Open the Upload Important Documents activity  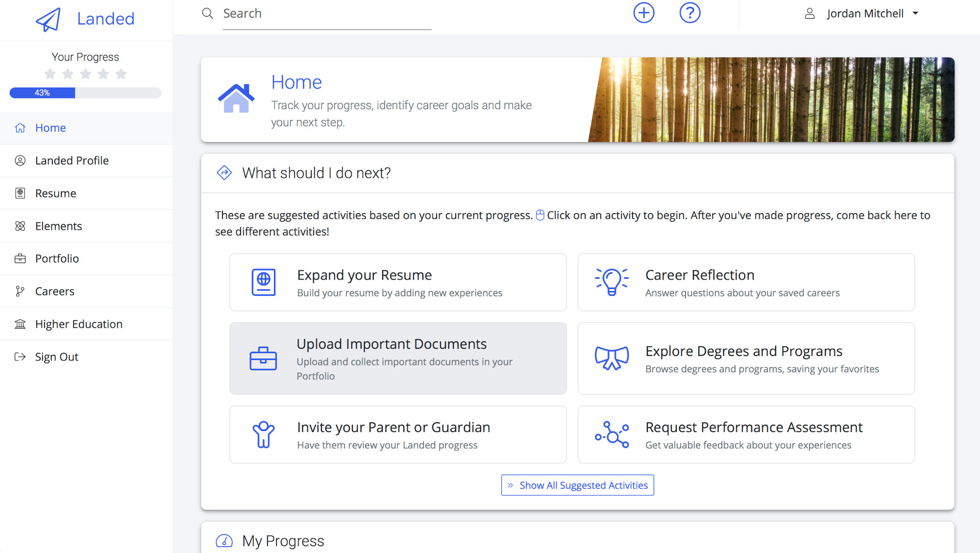click(x=398, y=359)
